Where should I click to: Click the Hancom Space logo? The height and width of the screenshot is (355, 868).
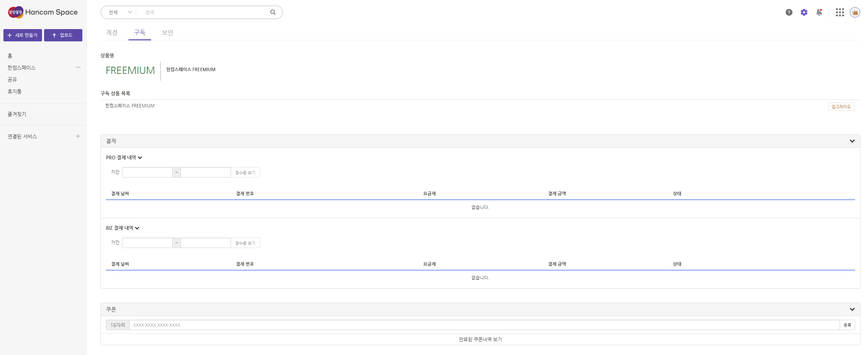point(43,12)
